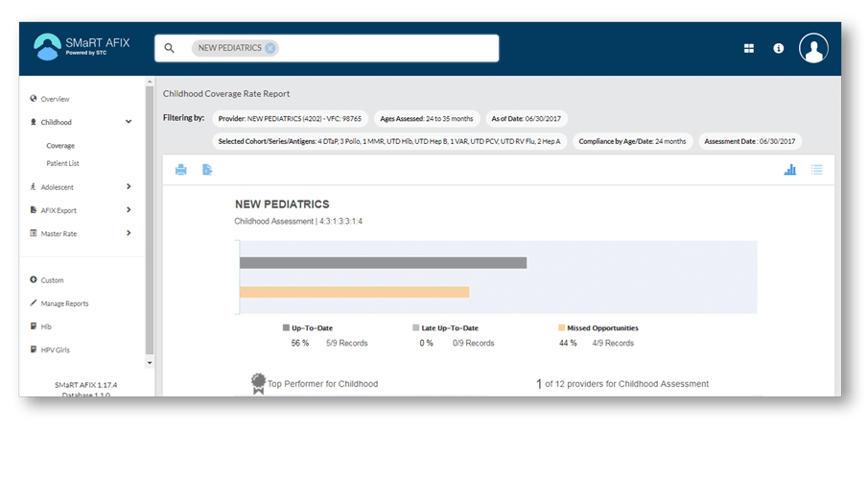Image resolution: width=868 pixels, height=480 pixels.
Task: Click the Compliance by Age/Date chip
Action: tap(632, 141)
